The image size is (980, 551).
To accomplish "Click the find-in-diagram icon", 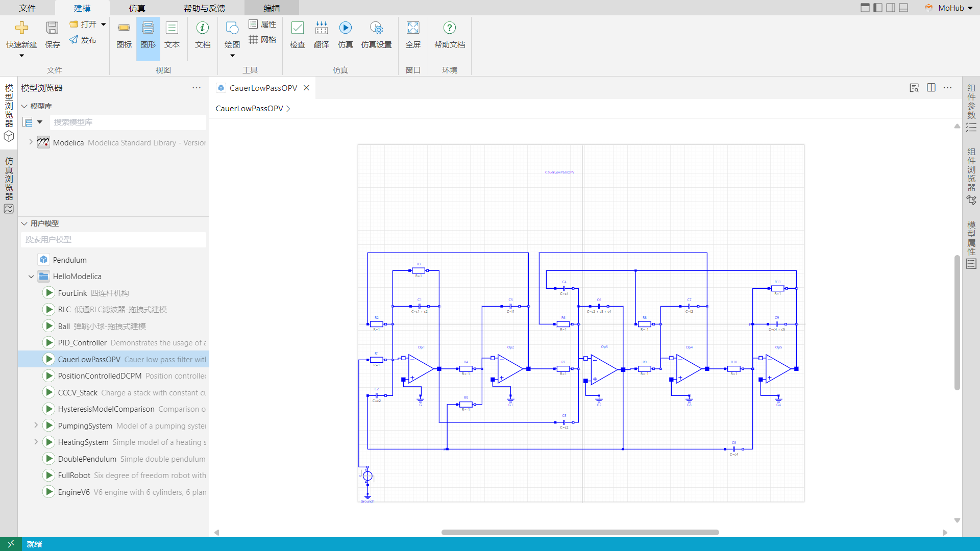I will tap(914, 88).
